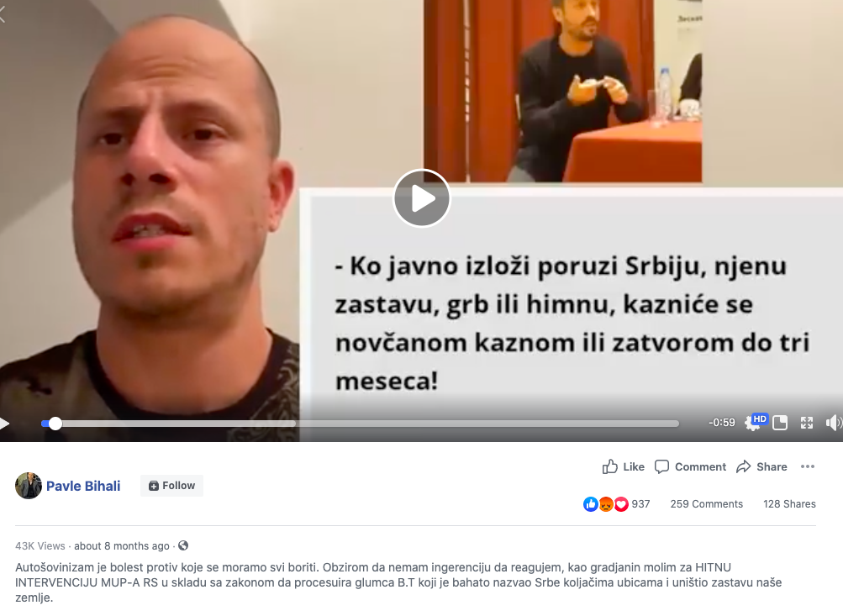Image resolution: width=843 pixels, height=616 pixels.
Task: Follow Pavle Bihali
Action: [x=171, y=486]
